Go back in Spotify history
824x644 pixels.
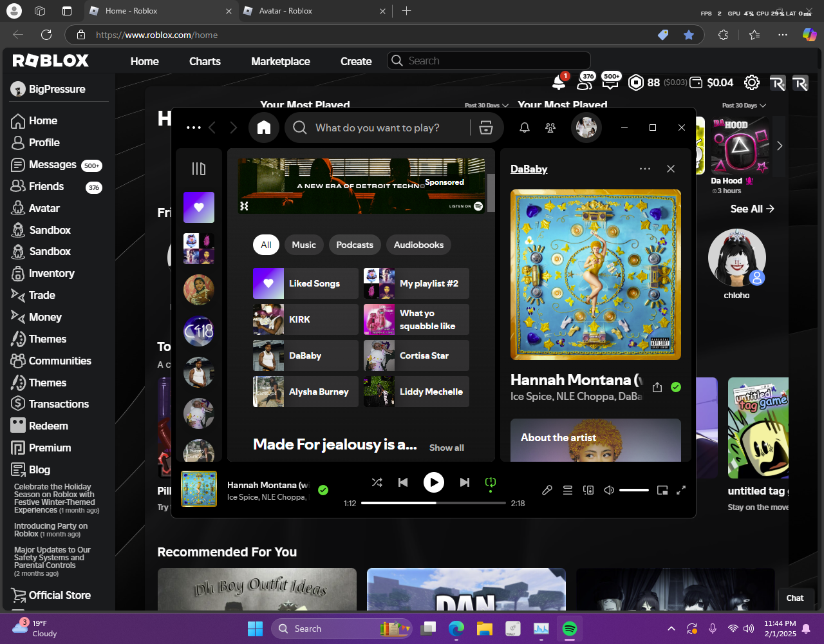coord(212,128)
